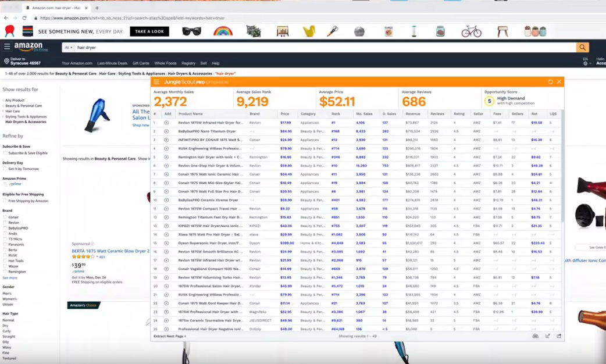The image size is (606, 364).
Task: Go up to Beauty & Personal Care category
Action: (24, 105)
